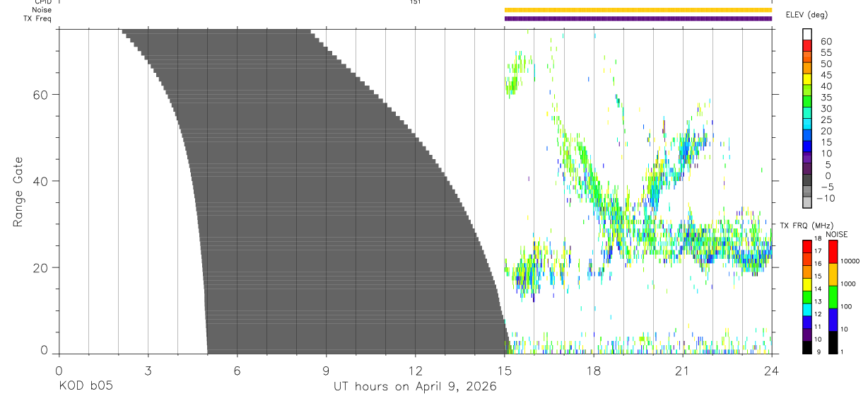Click the '3' tick on the hours axis
The image size is (868, 401).
(148, 371)
